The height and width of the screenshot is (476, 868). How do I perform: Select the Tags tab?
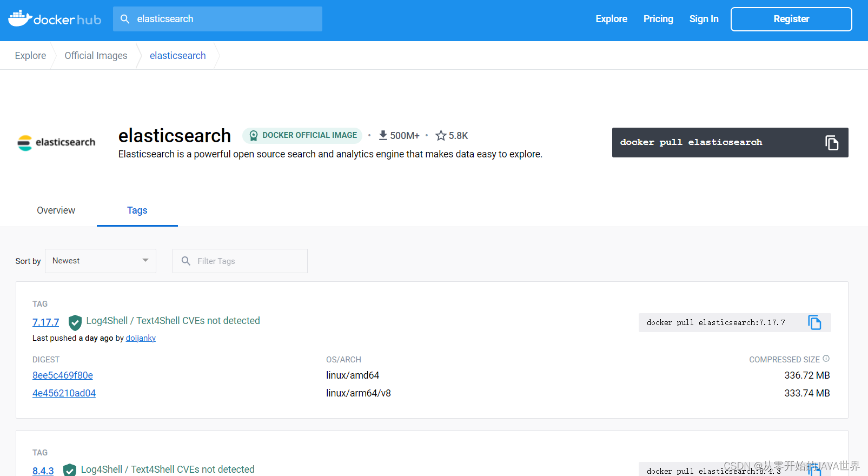[x=137, y=210]
